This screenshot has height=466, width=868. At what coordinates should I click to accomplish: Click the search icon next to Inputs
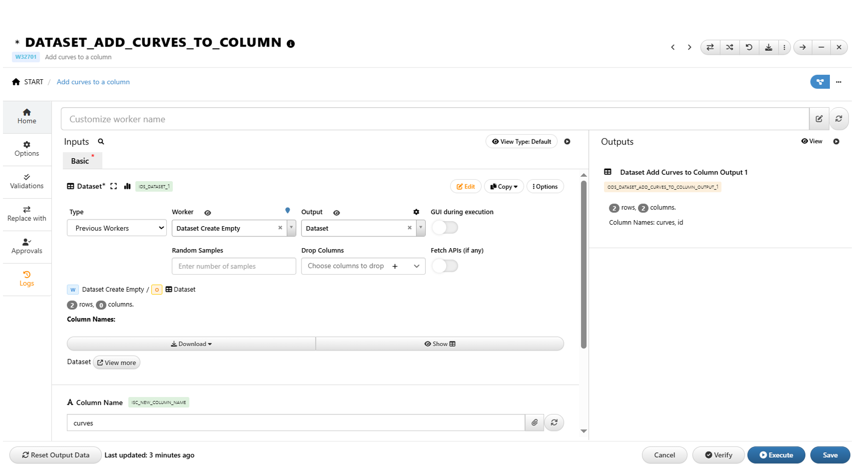[101, 141]
